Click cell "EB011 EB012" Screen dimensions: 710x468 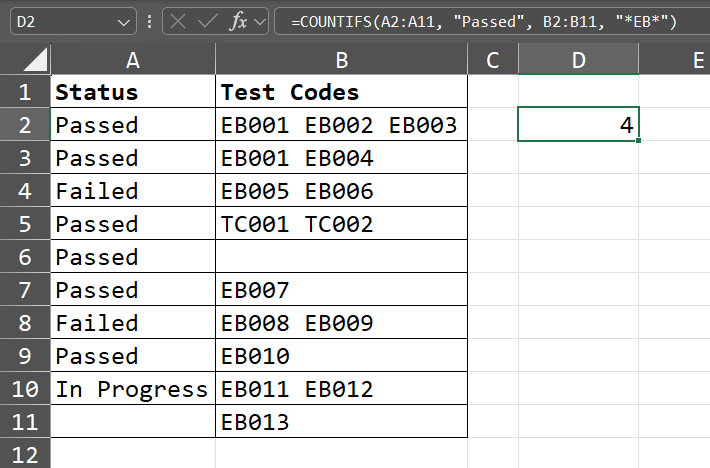tap(341, 389)
